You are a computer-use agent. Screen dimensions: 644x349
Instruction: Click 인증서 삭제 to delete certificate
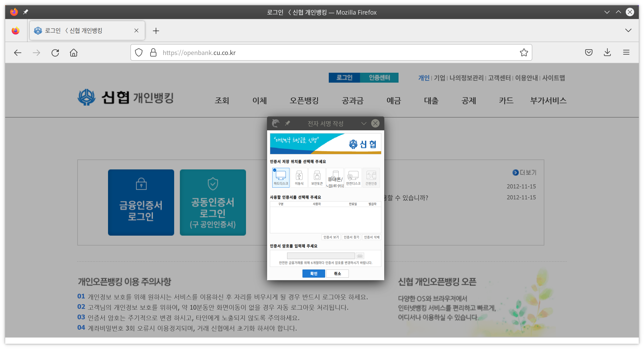(372, 237)
